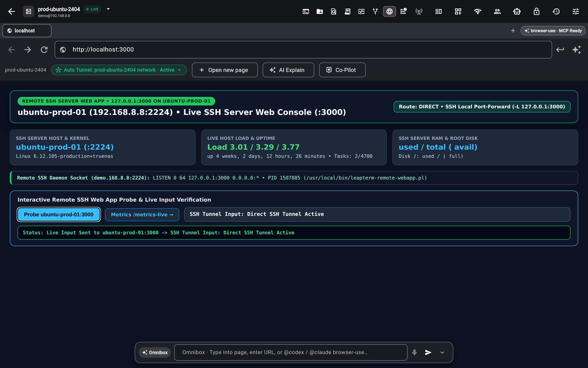588x368 pixels.
Task: Click the Route: DIRECT SSH Port-Forward badge
Action: (x=482, y=107)
